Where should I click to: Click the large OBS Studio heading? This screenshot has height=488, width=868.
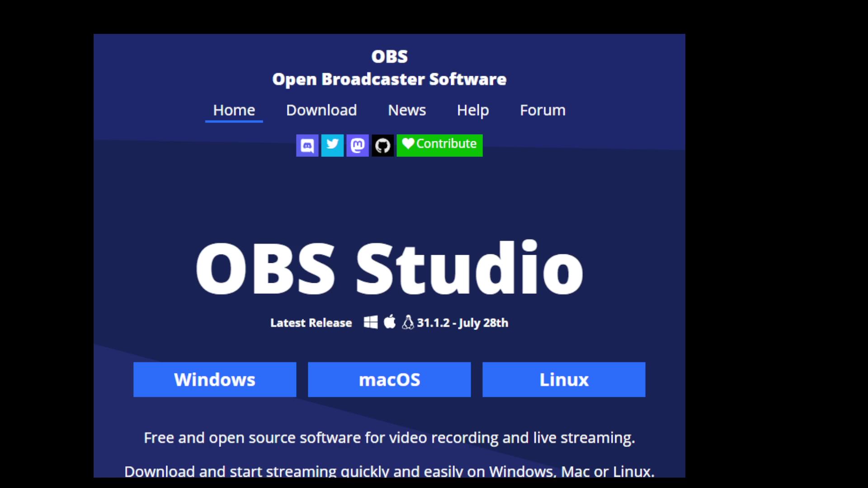389,268
